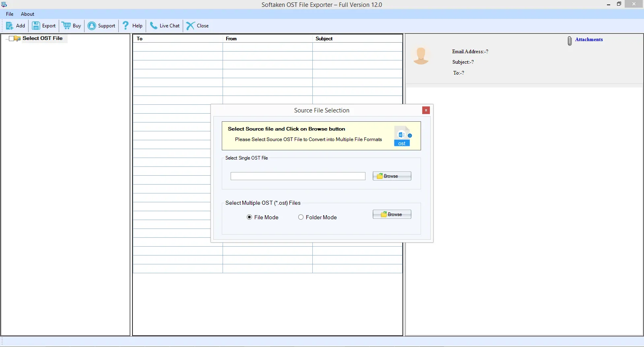Image resolution: width=644 pixels, height=347 pixels.
Task: Browse for a single OST file
Action: tap(392, 176)
